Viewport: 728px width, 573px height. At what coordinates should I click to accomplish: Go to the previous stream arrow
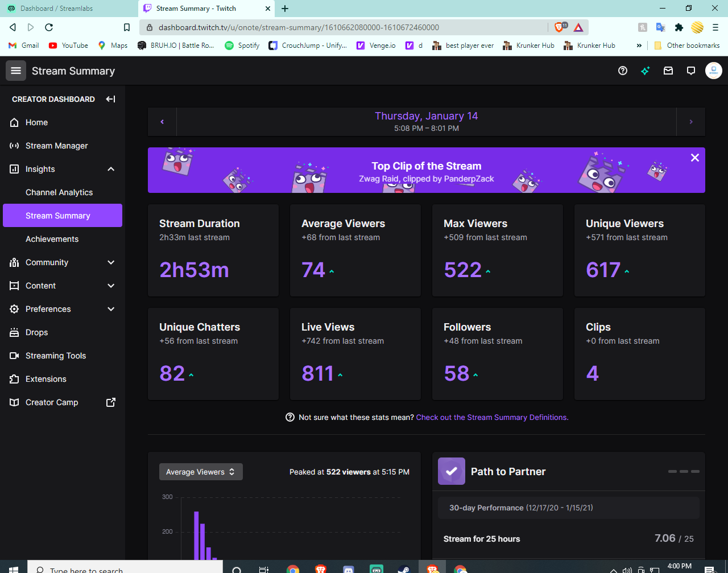tap(162, 122)
